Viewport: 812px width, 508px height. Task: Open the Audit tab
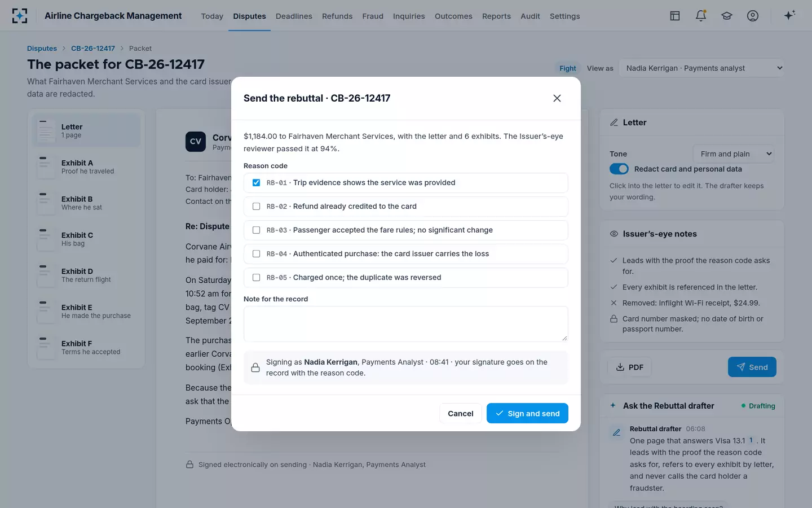(530, 16)
